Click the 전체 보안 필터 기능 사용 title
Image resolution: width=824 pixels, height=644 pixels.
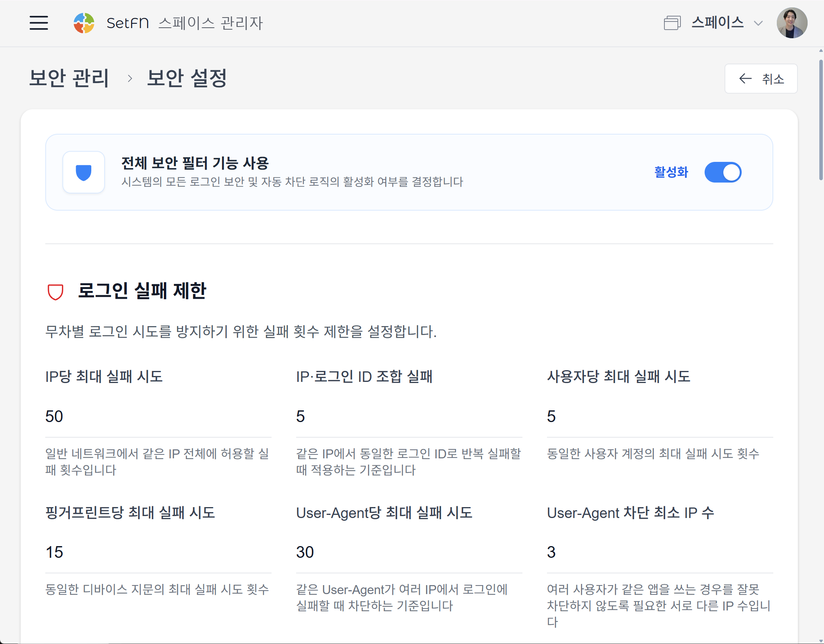pyautogui.click(x=195, y=163)
